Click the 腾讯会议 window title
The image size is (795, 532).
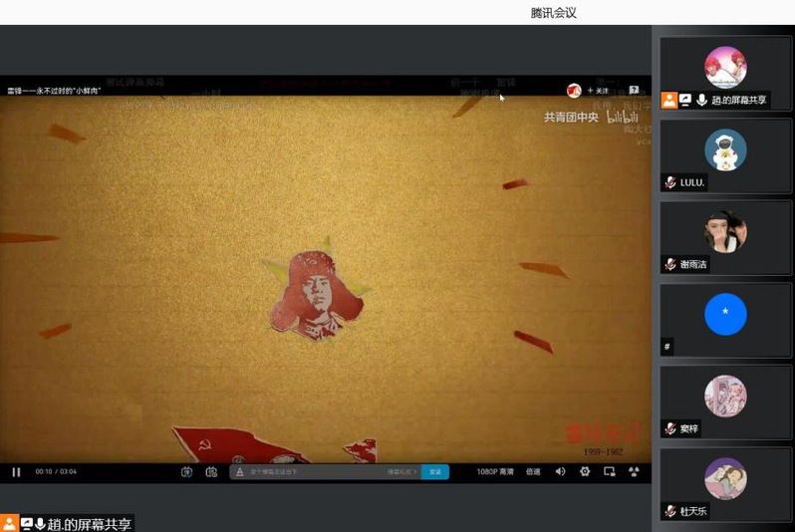coord(553,13)
